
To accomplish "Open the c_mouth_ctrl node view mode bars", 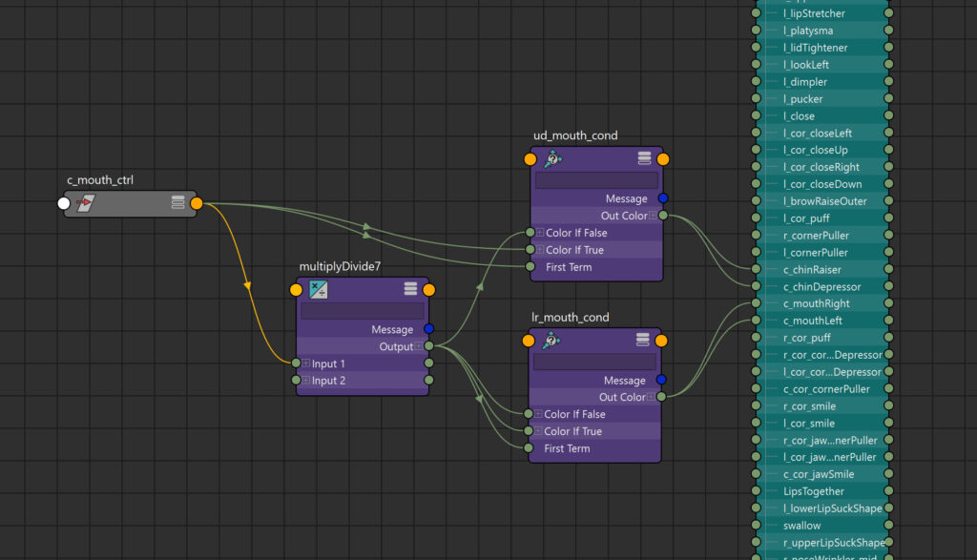I will pos(178,202).
